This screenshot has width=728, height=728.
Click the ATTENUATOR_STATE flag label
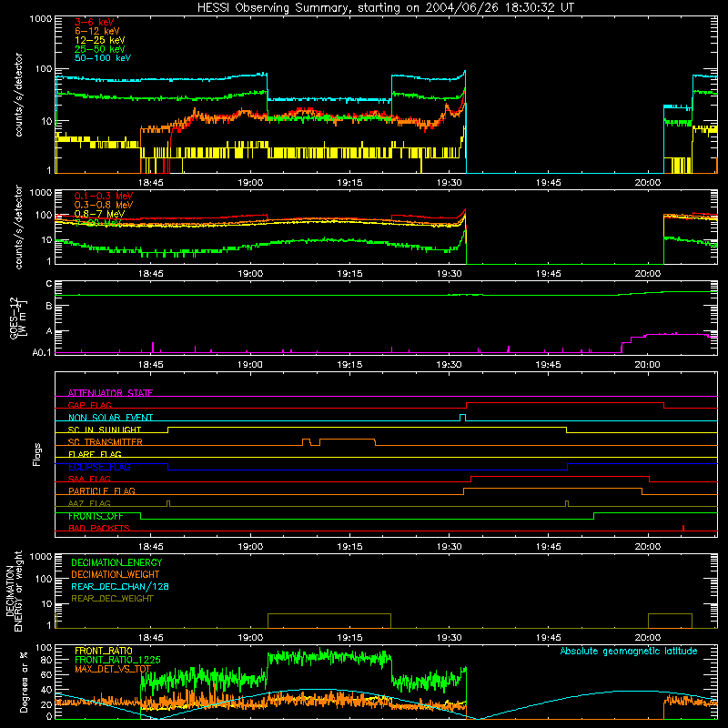click(110, 393)
